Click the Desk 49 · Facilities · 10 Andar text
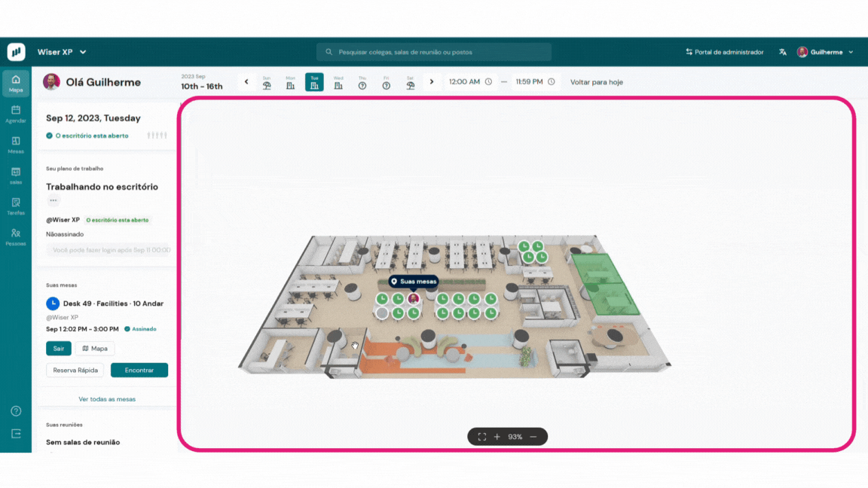This screenshot has height=488, width=868. [113, 303]
